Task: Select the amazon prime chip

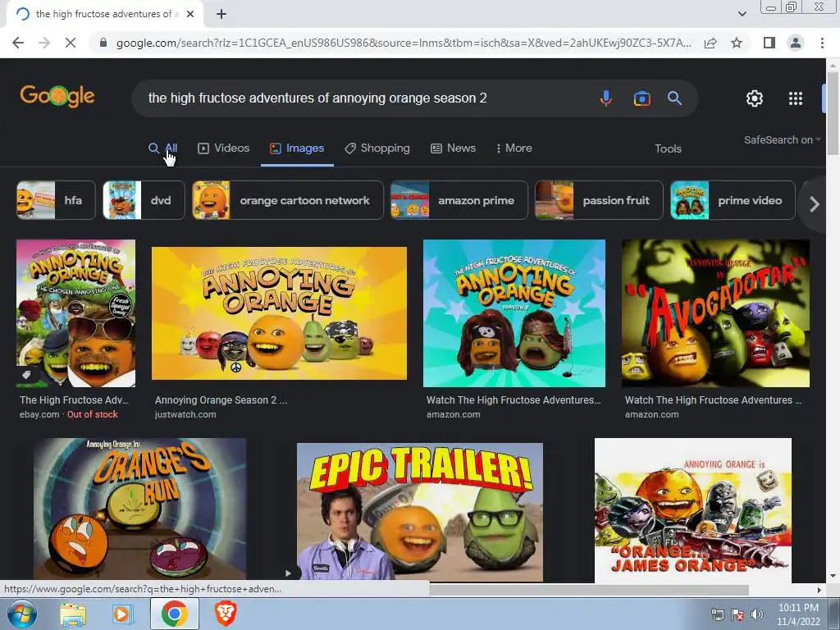Action: [x=459, y=200]
